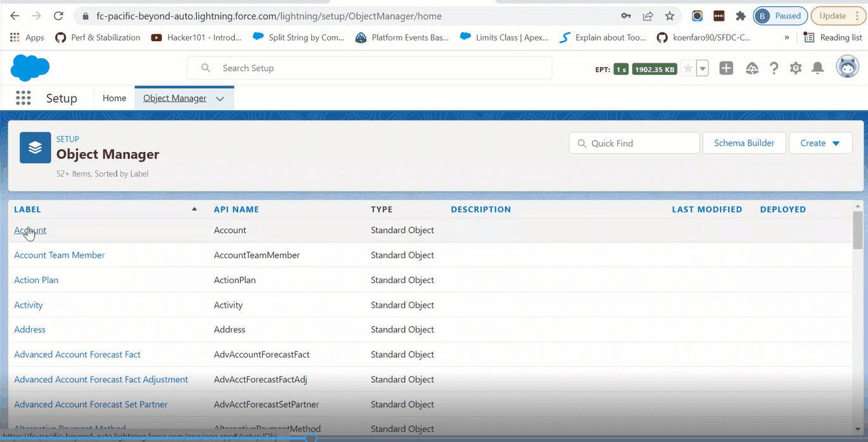Open Limits Class Apex bookmark

[504, 37]
